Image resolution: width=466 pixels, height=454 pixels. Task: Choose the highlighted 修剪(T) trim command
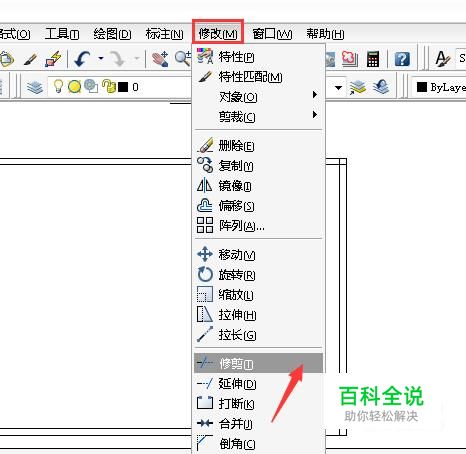point(258,363)
